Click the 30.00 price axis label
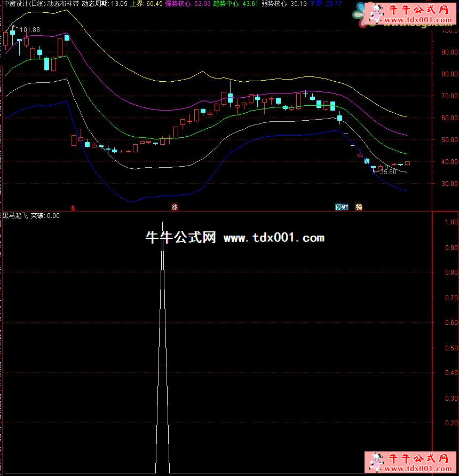 click(449, 183)
